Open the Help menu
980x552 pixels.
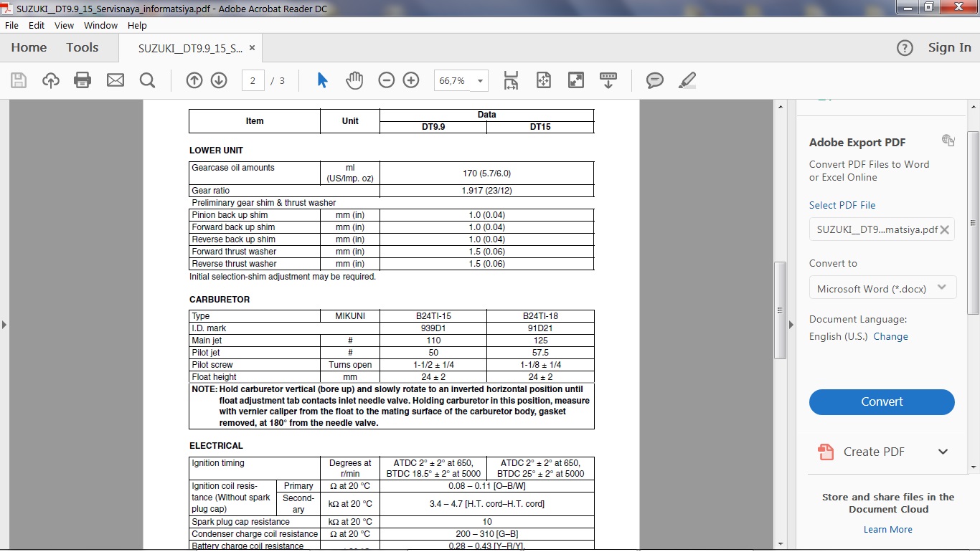pos(137,25)
